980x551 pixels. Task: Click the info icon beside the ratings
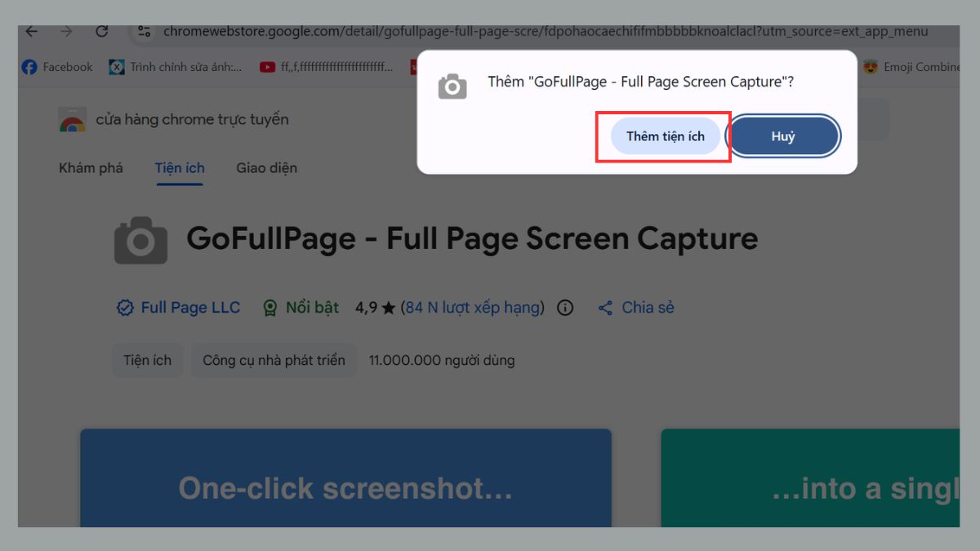[x=565, y=308]
